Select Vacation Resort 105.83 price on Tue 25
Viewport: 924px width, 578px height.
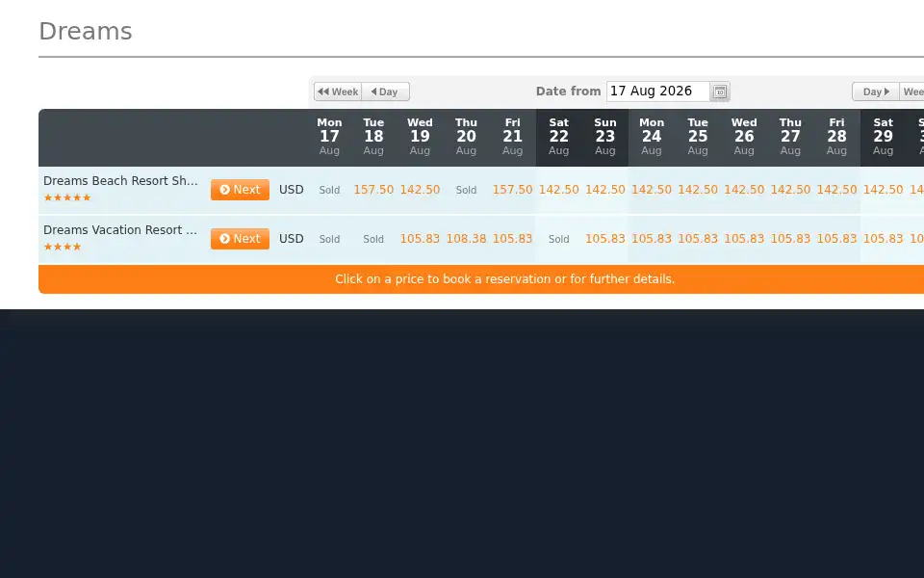(698, 238)
